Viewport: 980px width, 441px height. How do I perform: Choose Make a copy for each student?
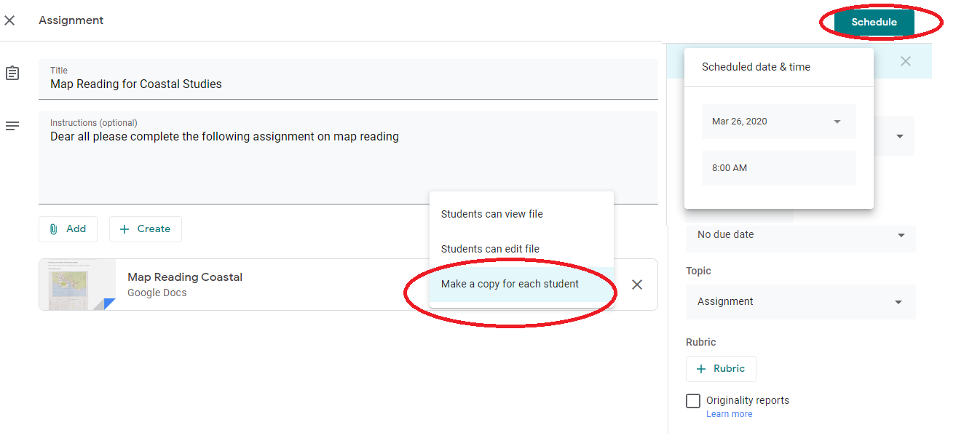[x=510, y=284]
